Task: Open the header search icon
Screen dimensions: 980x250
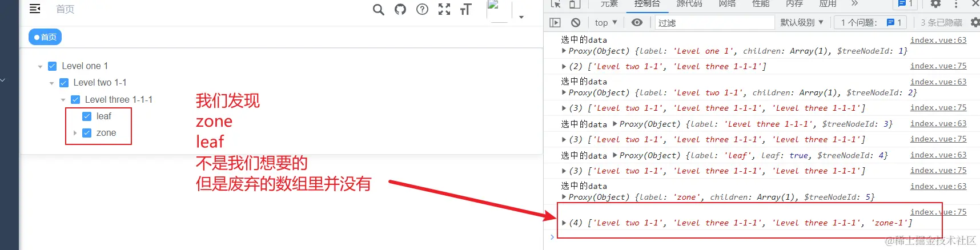Action: coord(378,9)
